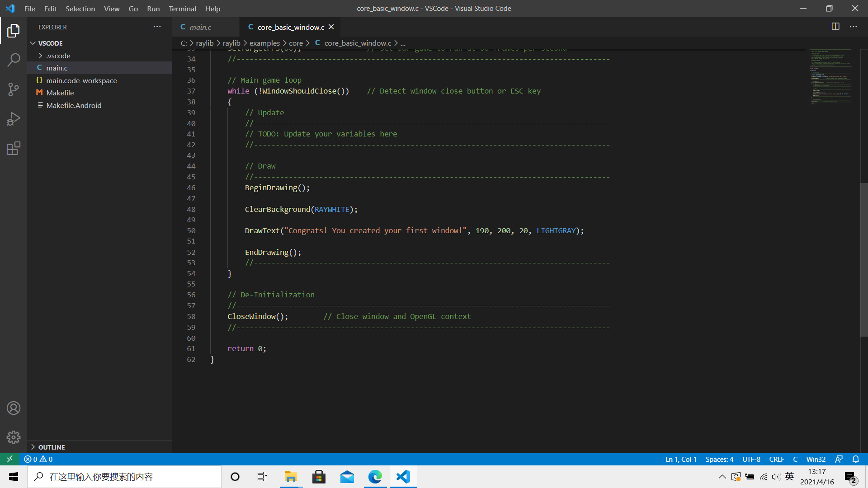Viewport: 868px width, 488px height.
Task: Open the Accounts menu icon
Action: 14,408
